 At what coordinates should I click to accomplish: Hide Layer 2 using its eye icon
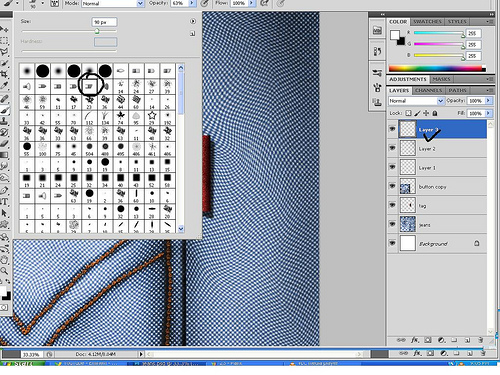click(x=392, y=148)
